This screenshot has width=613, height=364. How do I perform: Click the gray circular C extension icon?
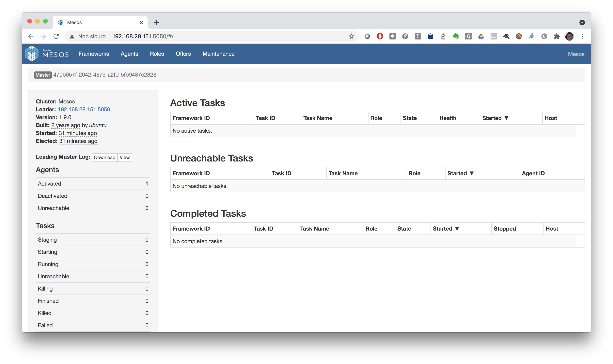(x=544, y=36)
